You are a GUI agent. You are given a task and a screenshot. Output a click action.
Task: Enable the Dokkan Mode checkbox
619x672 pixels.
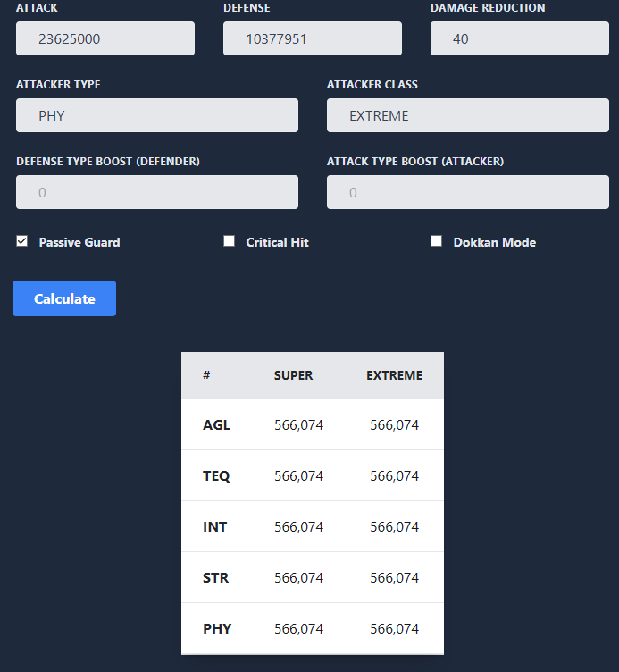(436, 241)
